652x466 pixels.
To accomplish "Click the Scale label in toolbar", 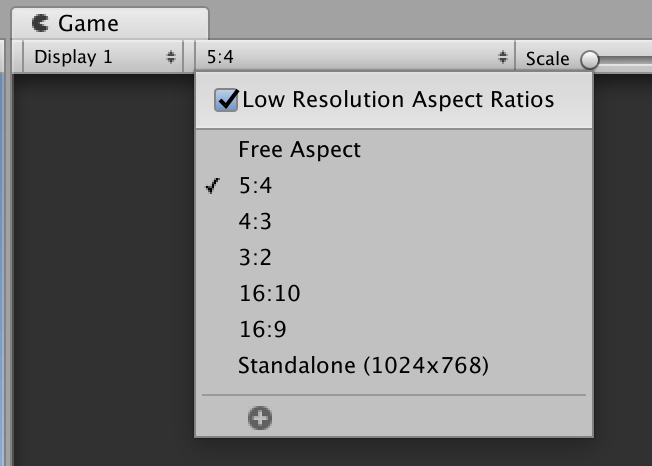I will coord(547,58).
